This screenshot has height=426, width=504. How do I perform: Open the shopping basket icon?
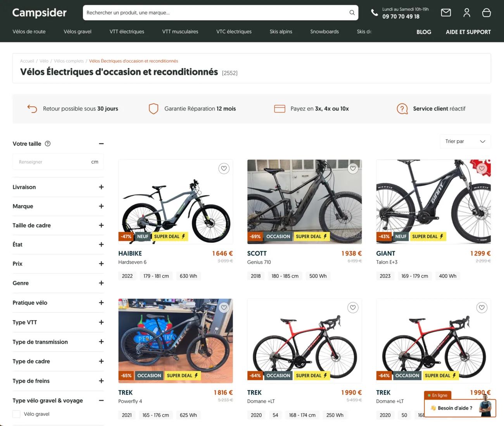[487, 13]
